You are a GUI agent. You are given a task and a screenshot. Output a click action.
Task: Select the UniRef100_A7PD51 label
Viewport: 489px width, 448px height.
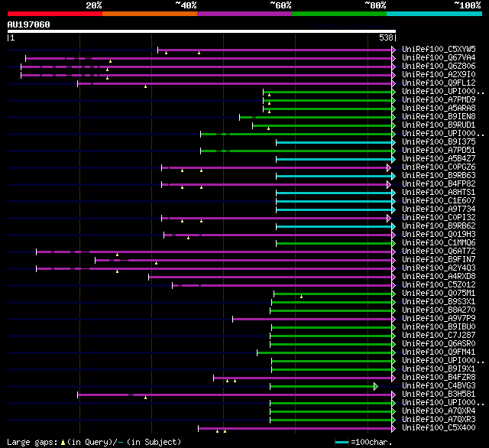[x=439, y=151]
